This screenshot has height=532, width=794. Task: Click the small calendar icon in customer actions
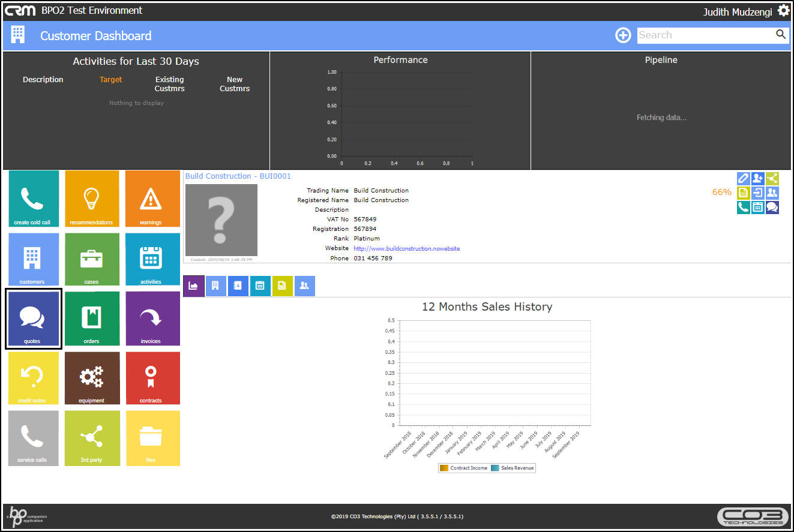tap(757, 207)
